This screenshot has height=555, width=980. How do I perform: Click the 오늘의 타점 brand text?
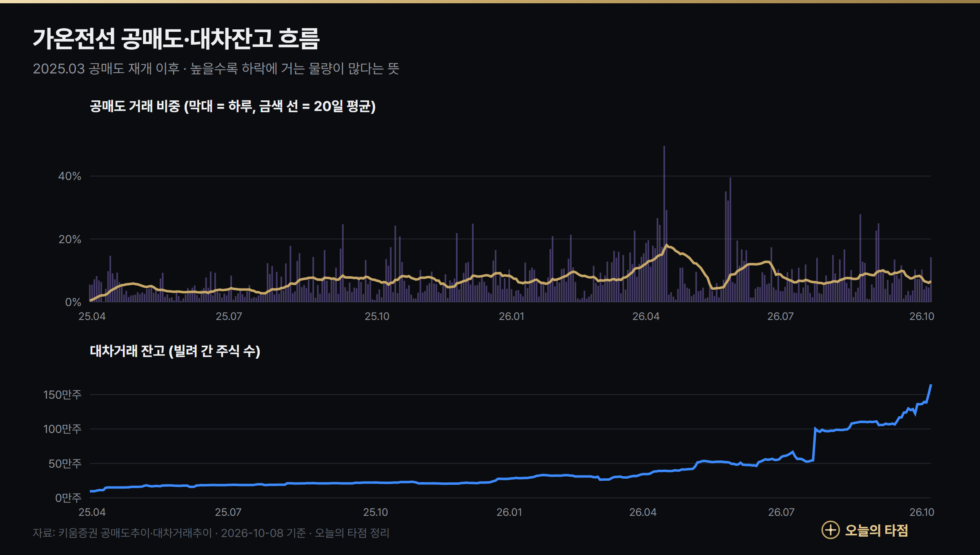876,530
